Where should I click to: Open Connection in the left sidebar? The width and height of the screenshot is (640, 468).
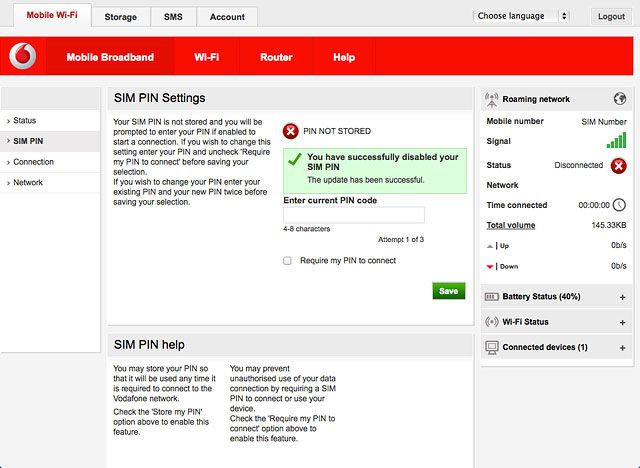50,162
